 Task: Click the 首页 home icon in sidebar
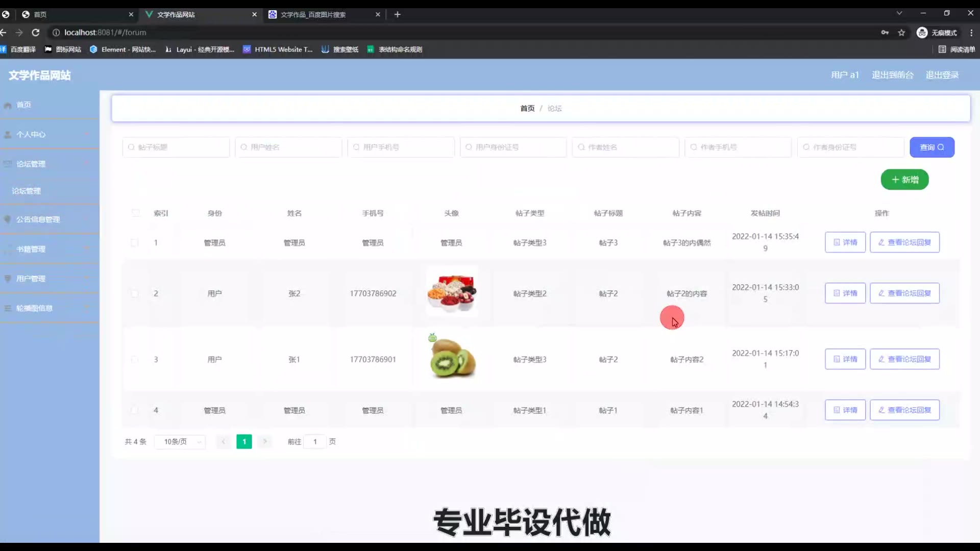click(8, 106)
